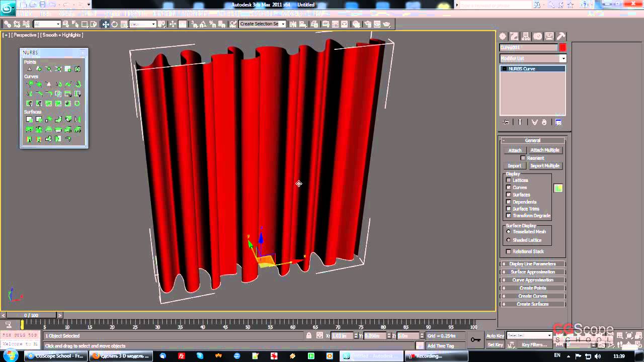Open the Utilities panel hammer icon
This screenshot has height=362, width=644.
pos(561,36)
